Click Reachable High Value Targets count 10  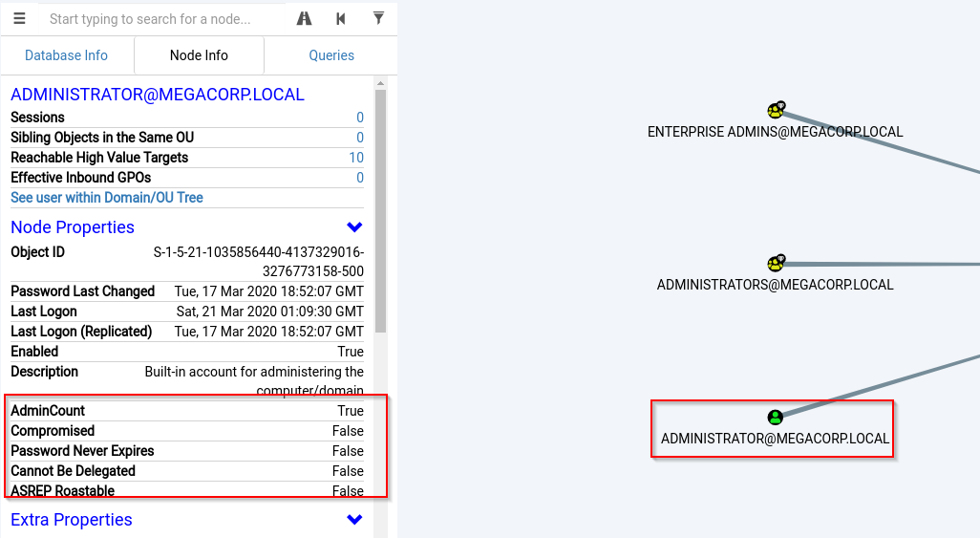tap(356, 158)
